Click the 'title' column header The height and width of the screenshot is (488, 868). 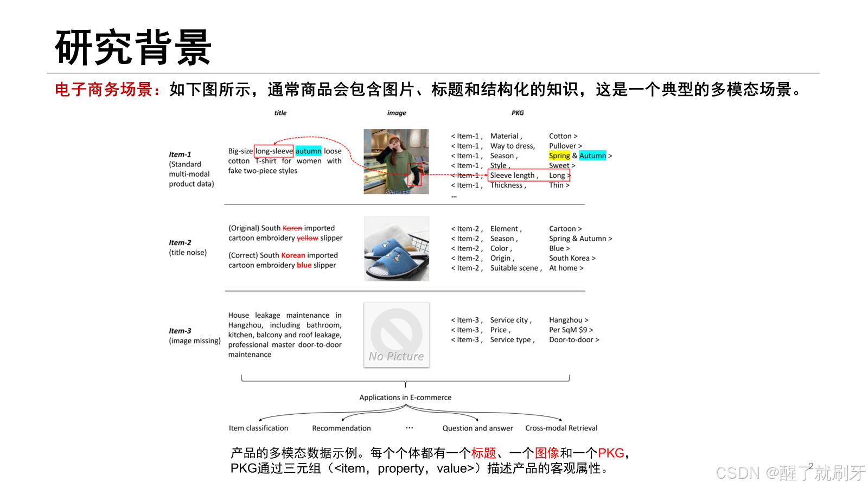tap(280, 113)
